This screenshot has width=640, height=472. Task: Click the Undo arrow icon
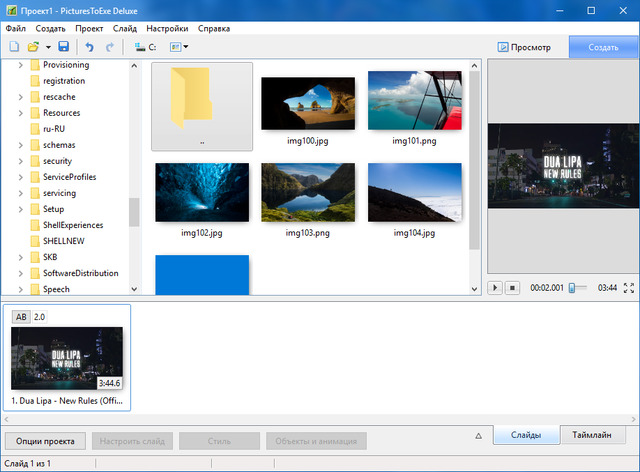point(89,47)
